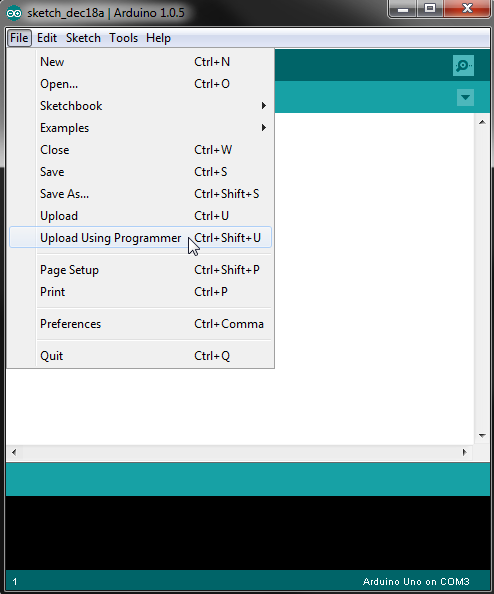Expand the Sketchbook submenu

click(140, 106)
